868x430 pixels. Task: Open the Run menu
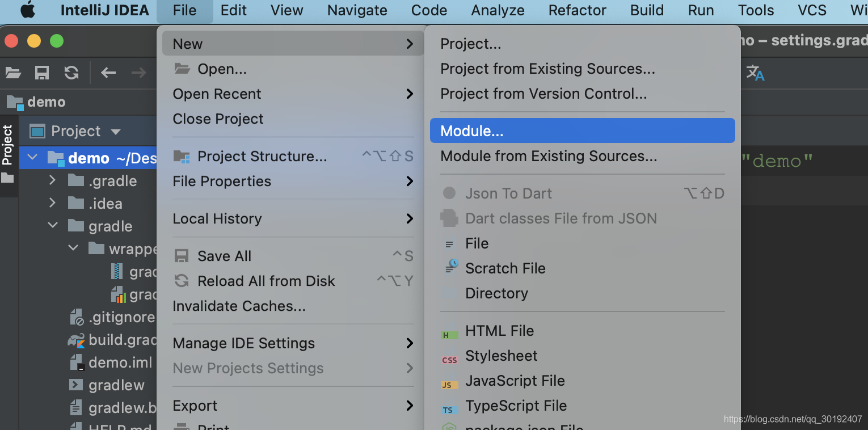(701, 10)
